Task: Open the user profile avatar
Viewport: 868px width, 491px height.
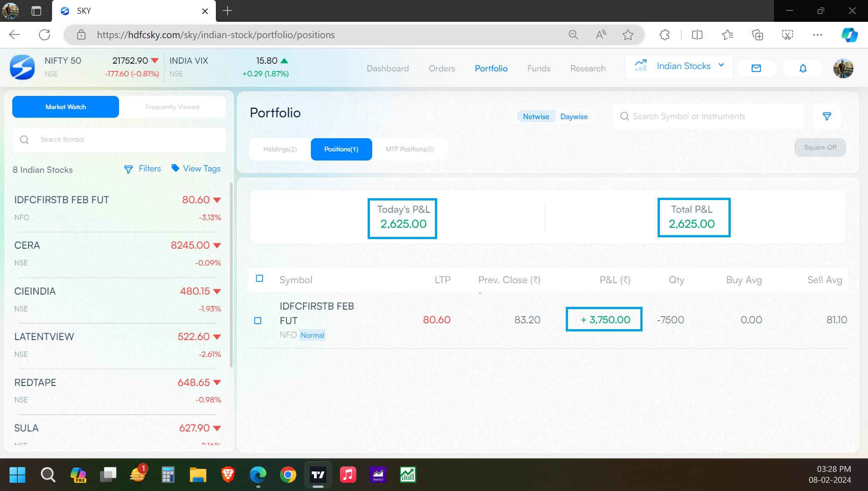Action: pos(843,68)
